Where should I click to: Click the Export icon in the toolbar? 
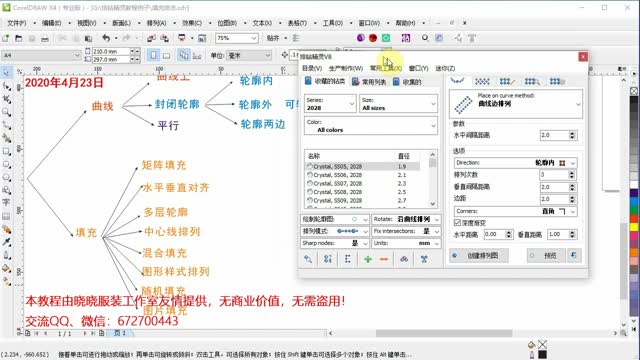(x=164, y=38)
